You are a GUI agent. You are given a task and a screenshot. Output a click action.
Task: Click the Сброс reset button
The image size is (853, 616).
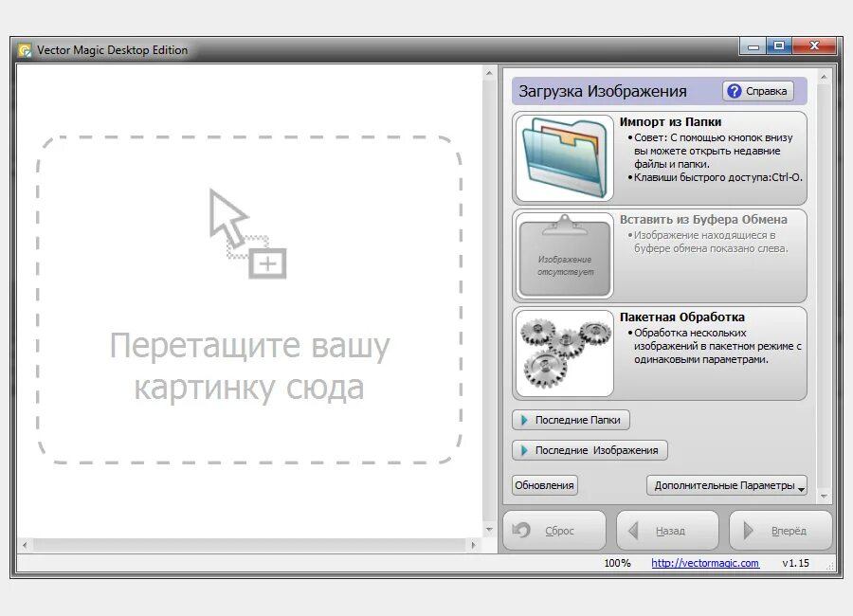coord(554,530)
